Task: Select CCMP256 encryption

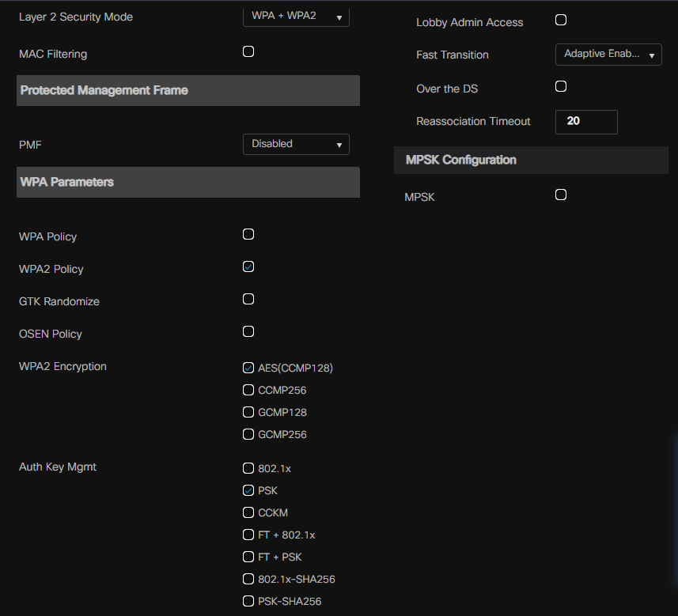Action: pos(248,390)
